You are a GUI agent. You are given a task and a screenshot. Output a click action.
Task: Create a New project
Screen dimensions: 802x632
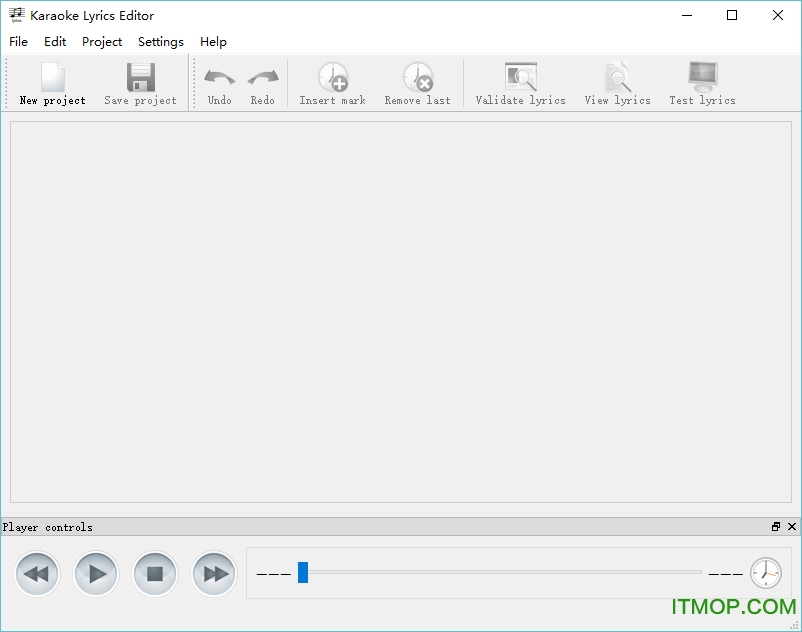[x=51, y=80]
